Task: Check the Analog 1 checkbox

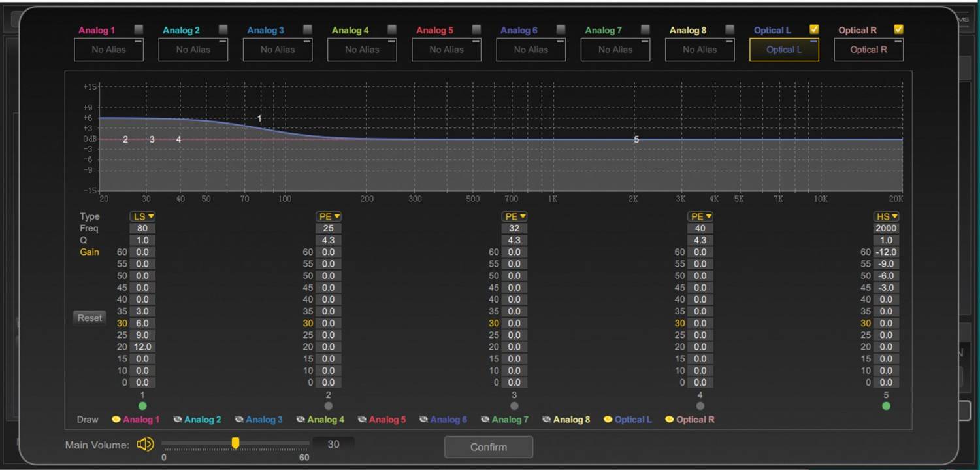Action: tap(139, 29)
